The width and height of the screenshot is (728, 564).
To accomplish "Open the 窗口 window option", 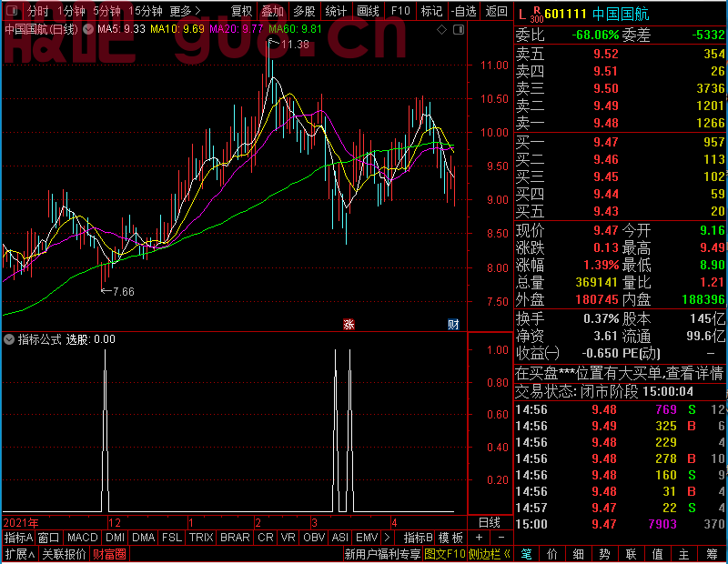I will (49, 538).
